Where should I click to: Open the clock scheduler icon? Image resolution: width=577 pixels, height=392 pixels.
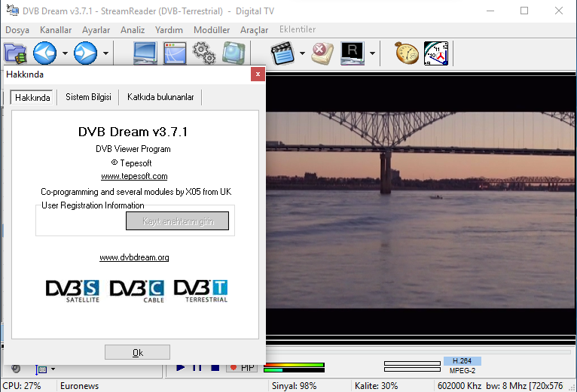(436, 53)
